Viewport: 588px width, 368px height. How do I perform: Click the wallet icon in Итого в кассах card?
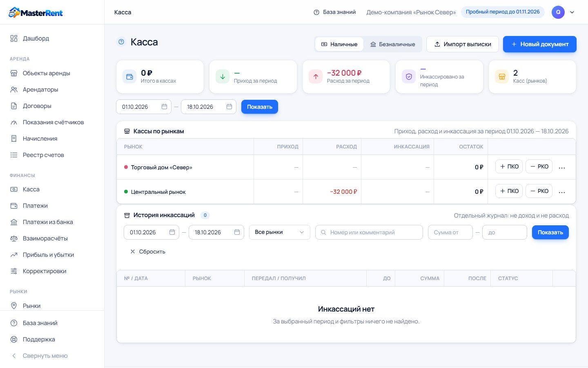point(129,76)
